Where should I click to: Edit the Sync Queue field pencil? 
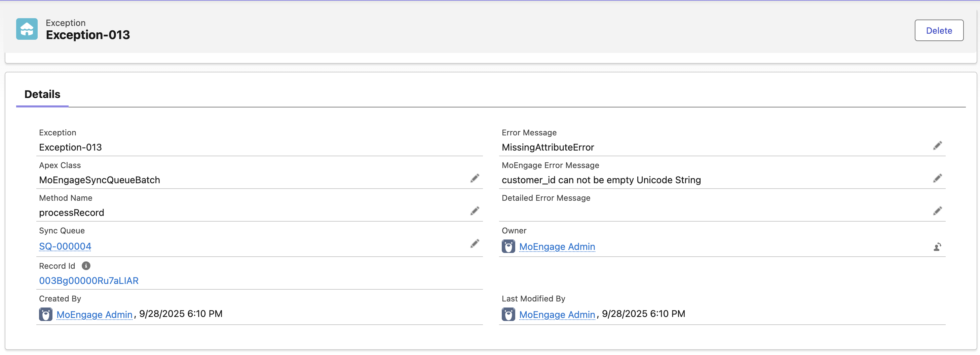tap(475, 244)
